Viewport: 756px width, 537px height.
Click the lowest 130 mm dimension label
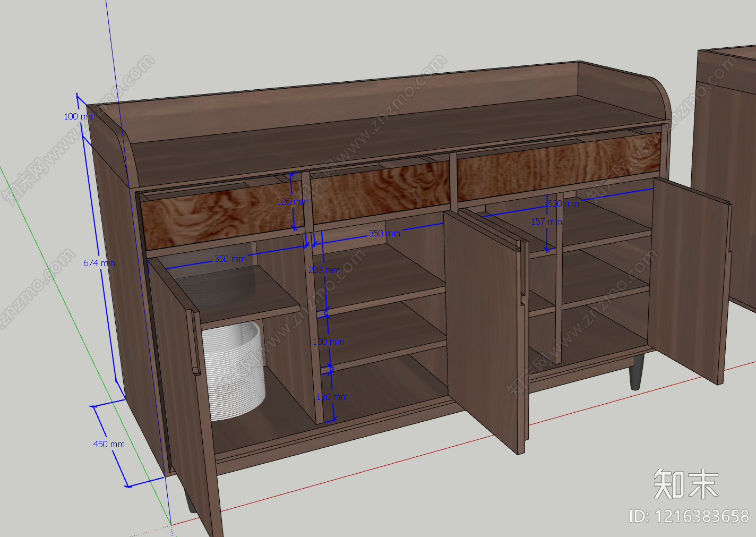(332, 397)
